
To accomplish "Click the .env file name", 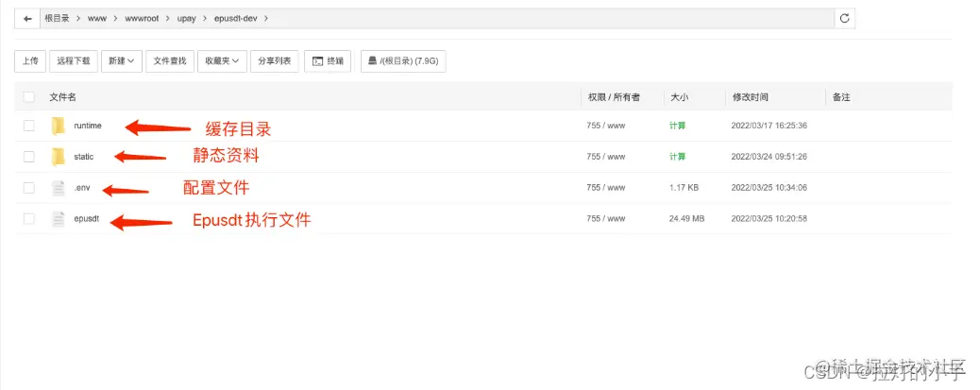I will click(82, 188).
